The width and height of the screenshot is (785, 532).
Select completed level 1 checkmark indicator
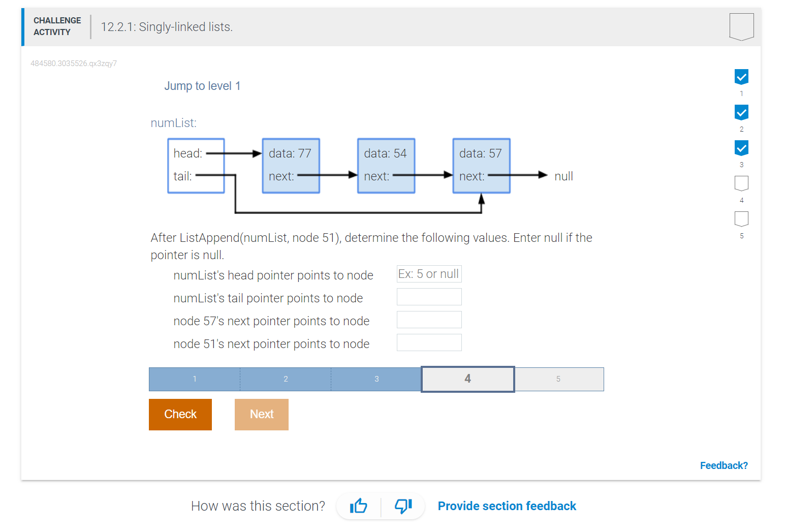tap(741, 77)
